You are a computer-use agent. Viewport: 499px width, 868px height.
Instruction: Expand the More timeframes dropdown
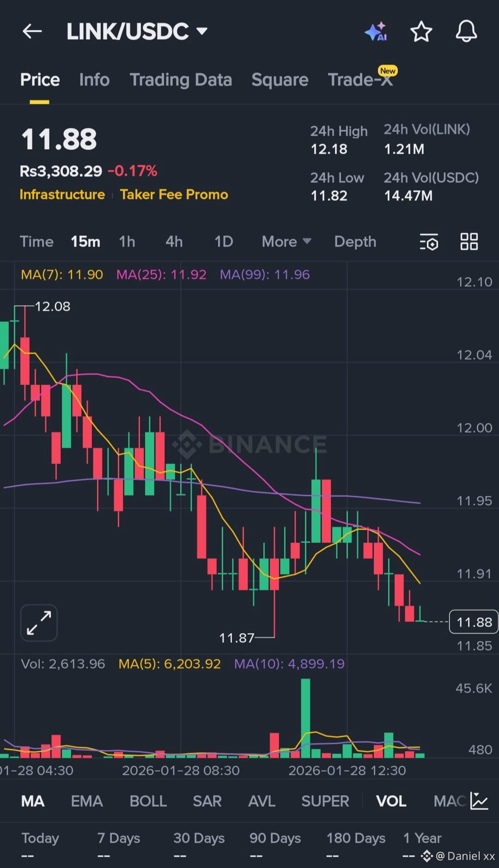(286, 241)
